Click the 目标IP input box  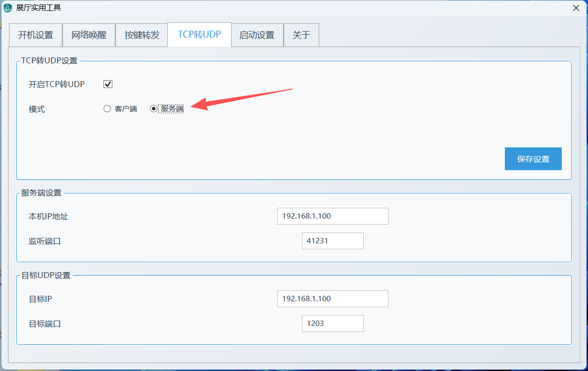pyautogui.click(x=333, y=299)
